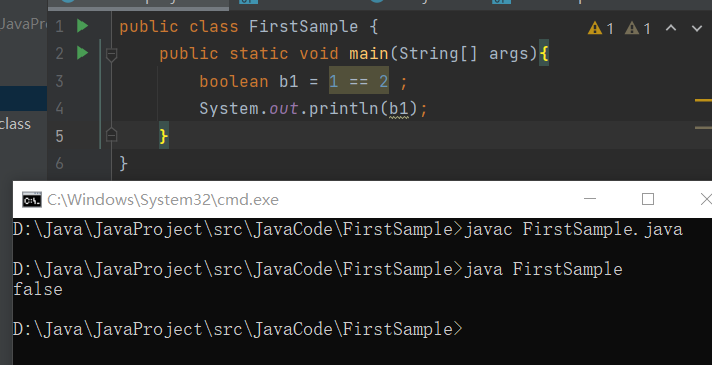
Task: Select the highlighted blue row in project sidebar
Action: pos(24,99)
